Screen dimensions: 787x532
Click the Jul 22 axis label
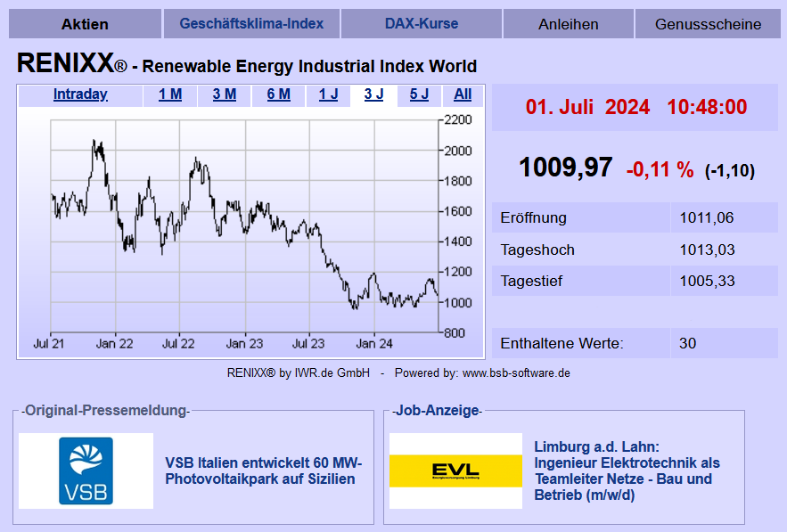point(178,344)
